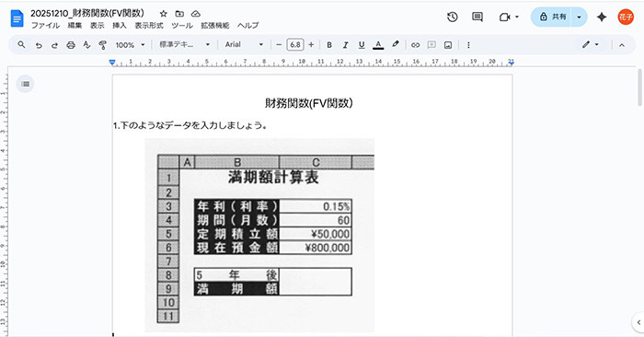Screen dimensions: 644x337
Task: Open the editing mode pencil dropdown
Action: [591, 44]
